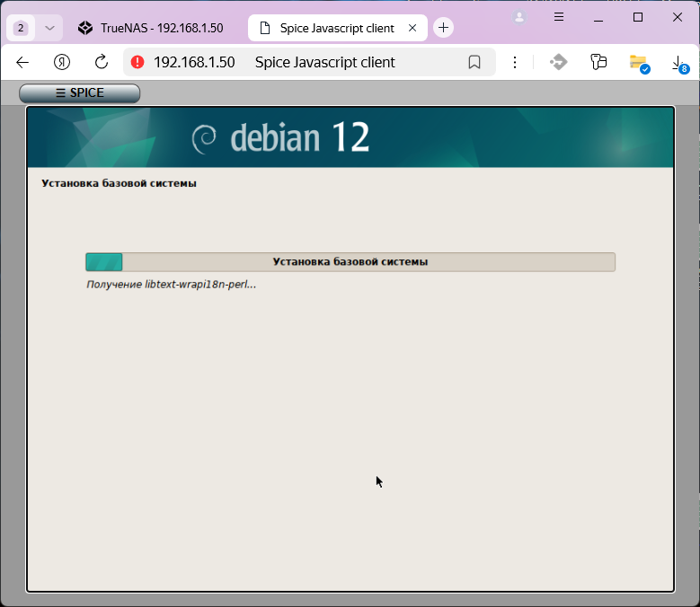The image size is (700, 607).
Task: Maximize the browser window
Action: pos(638,17)
